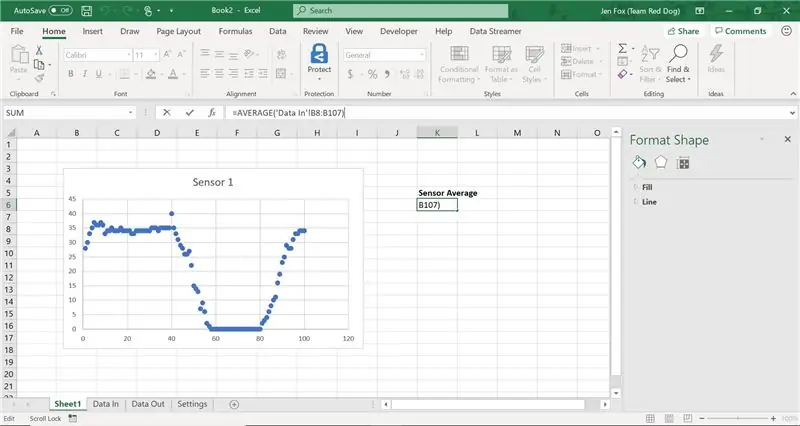Open the font name Calibri dropdown

pos(129,55)
